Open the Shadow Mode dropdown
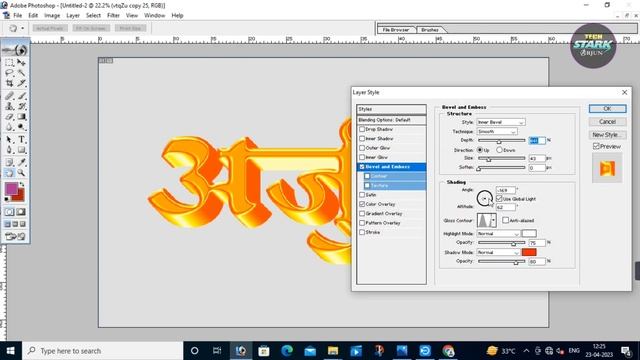 point(498,252)
